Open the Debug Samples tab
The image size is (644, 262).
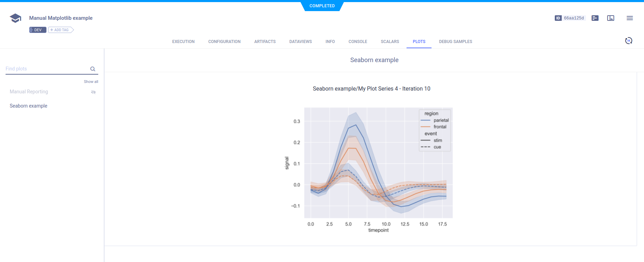(455, 42)
